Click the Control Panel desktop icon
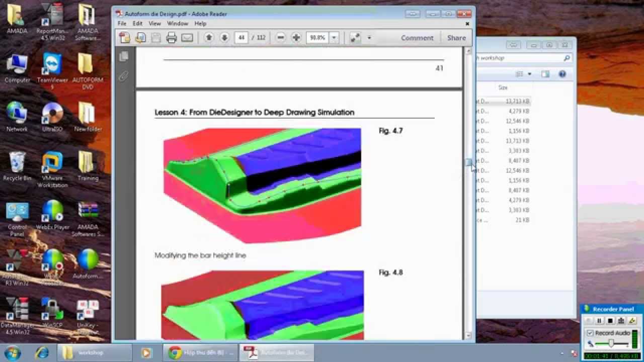Image resolution: width=644 pixels, height=362 pixels. point(17,219)
